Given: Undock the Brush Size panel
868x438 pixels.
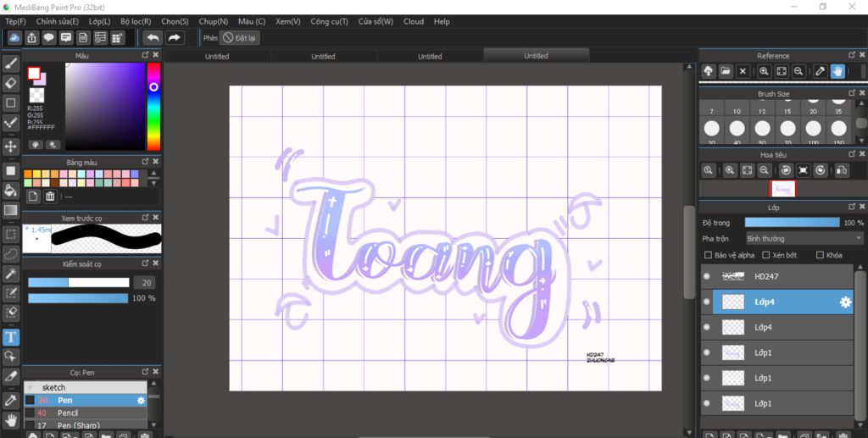Looking at the screenshot, I should click(x=852, y=93).
